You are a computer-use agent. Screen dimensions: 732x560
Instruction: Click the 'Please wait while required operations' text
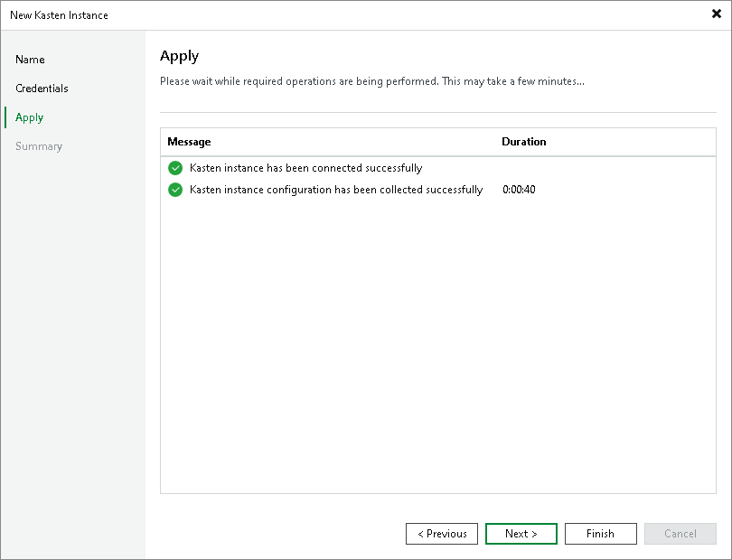[x=372, y=81]
